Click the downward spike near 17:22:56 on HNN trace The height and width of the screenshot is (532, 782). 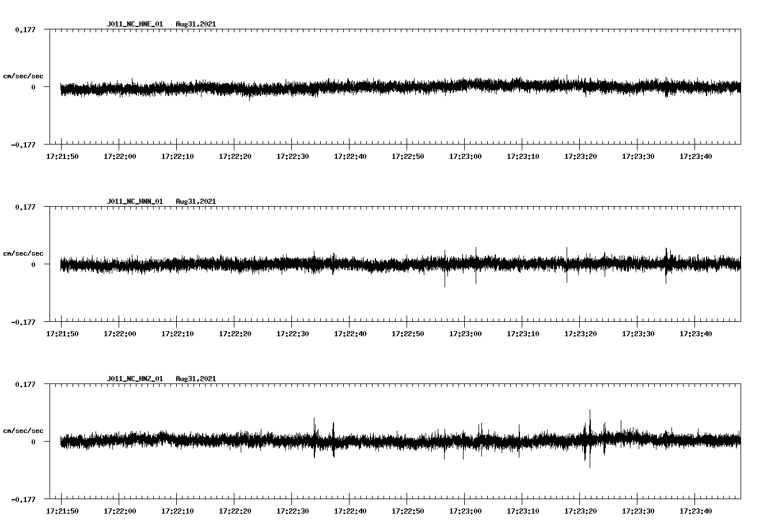(x=445, y=268)
